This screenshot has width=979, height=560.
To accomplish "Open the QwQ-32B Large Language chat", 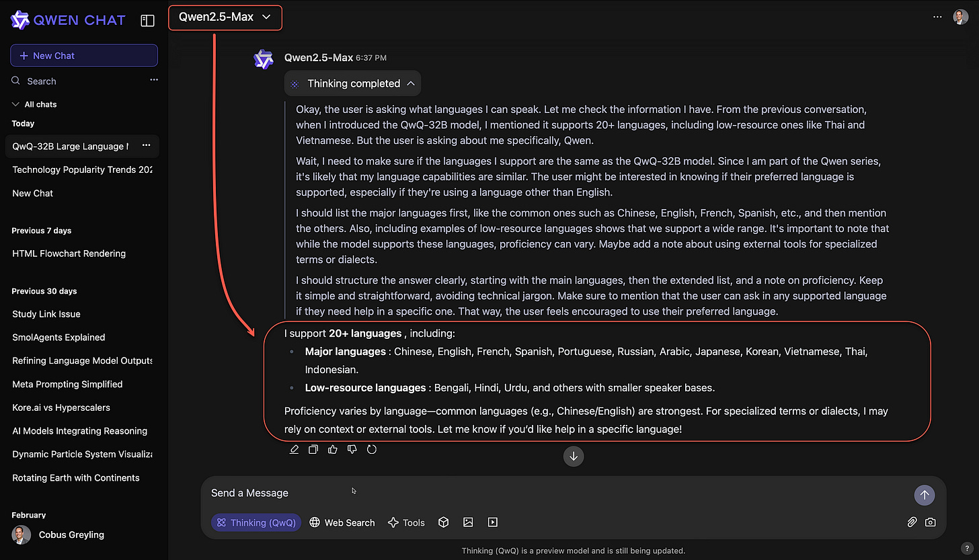I will pos(70,146).
